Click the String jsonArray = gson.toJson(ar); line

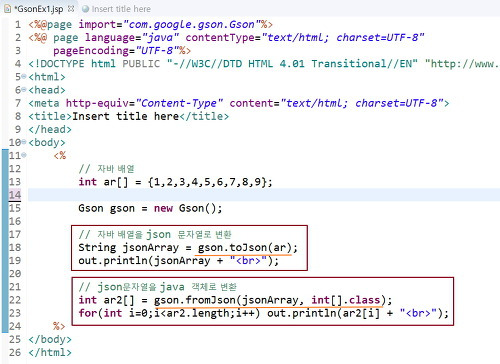(188, 247)
